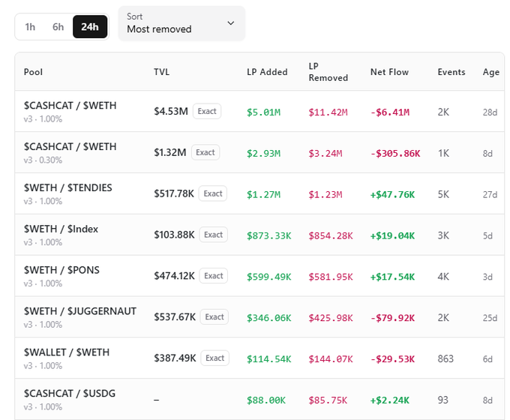Click the +$2.24K net flow value
Screen dimensions: 510x420
click(x=390, y=400)
